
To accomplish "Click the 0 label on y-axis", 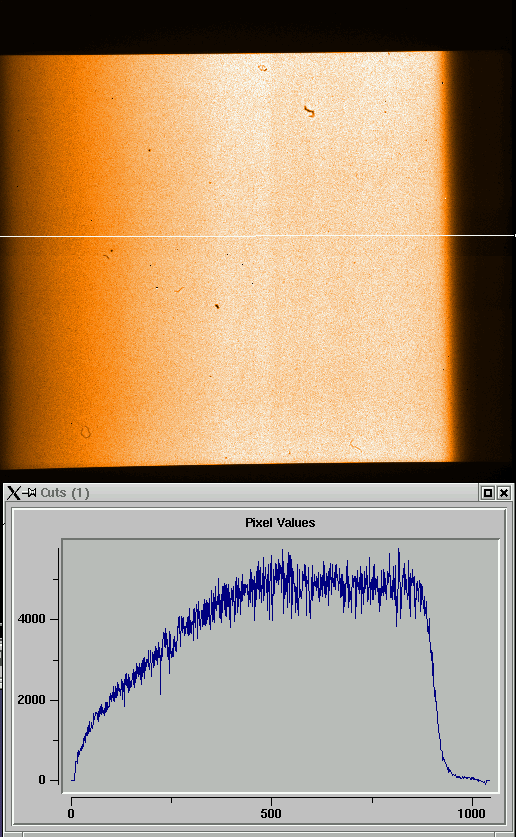I will click(42, 780).
